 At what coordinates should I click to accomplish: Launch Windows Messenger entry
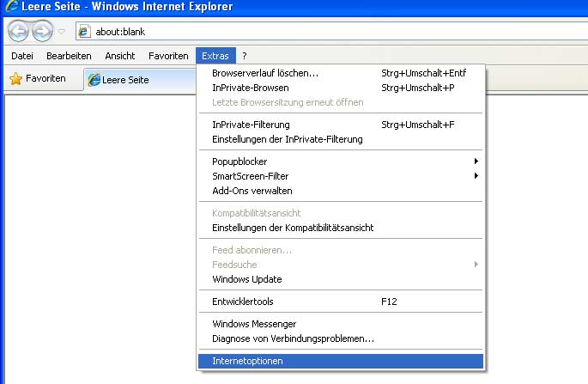tap(341, 324)
